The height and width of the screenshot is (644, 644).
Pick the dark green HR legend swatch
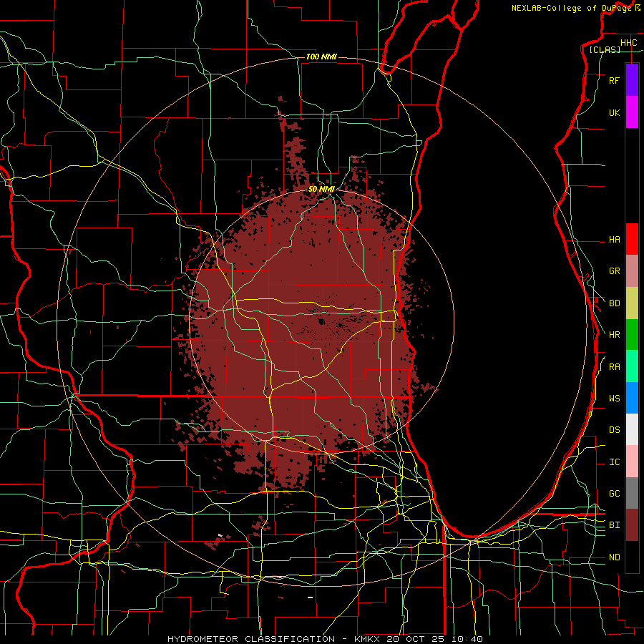point(632,335)
